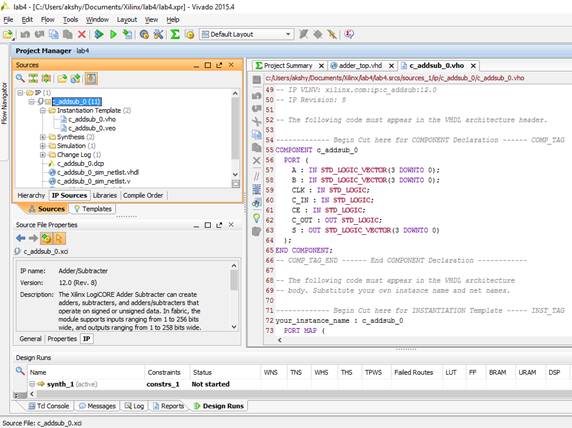The image size is (572, 428).
Task: Open the tools options wrench icon
Action: coord(158,34)
